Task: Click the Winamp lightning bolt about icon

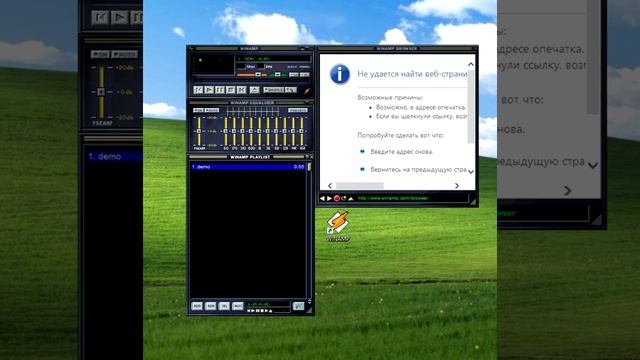Action: [307, 91]
